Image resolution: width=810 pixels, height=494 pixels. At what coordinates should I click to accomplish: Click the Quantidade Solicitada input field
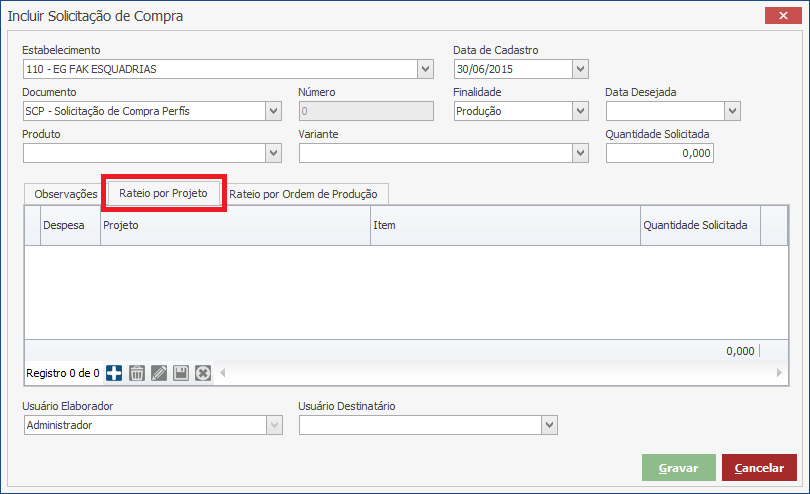pos(659,153)
